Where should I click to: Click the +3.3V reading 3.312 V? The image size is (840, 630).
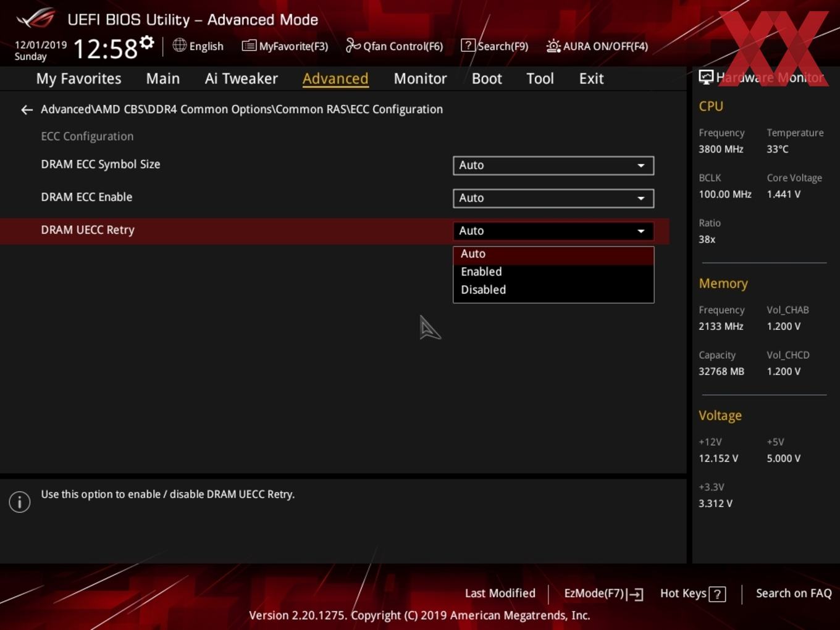[715, 504]
